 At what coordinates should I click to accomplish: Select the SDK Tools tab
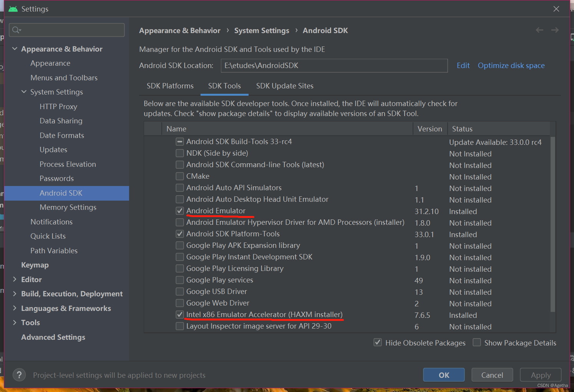(224, 86)
